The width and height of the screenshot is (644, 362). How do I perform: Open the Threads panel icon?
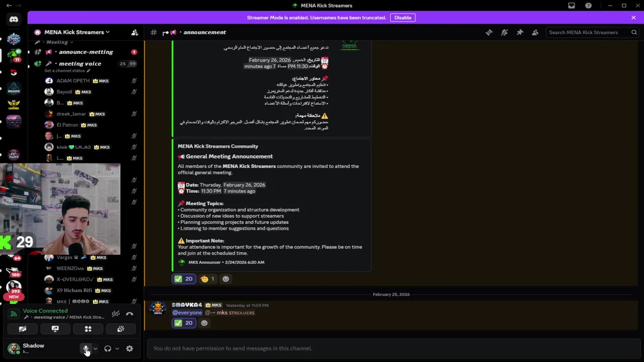point(489,32)
